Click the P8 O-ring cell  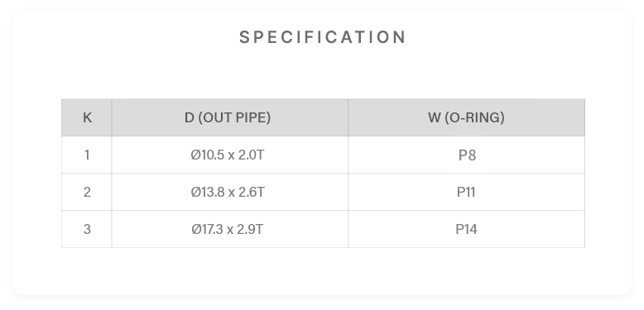(x=466, y=155)
